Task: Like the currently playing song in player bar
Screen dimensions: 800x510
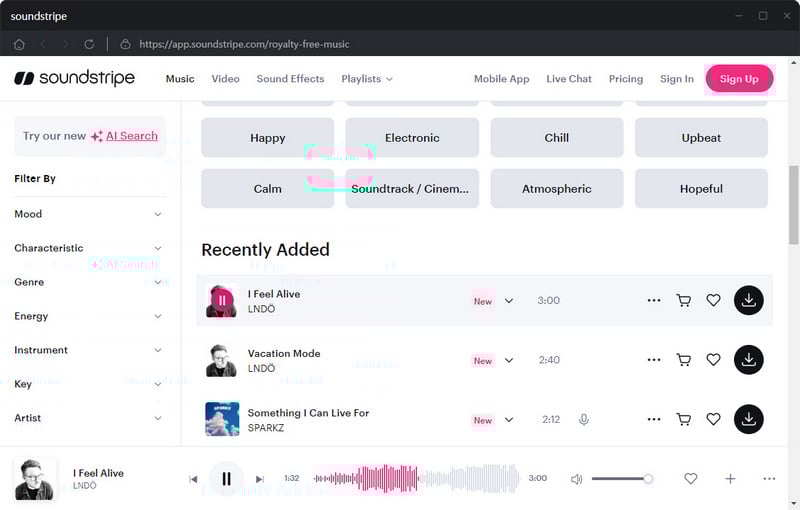Action: point(690,478)
